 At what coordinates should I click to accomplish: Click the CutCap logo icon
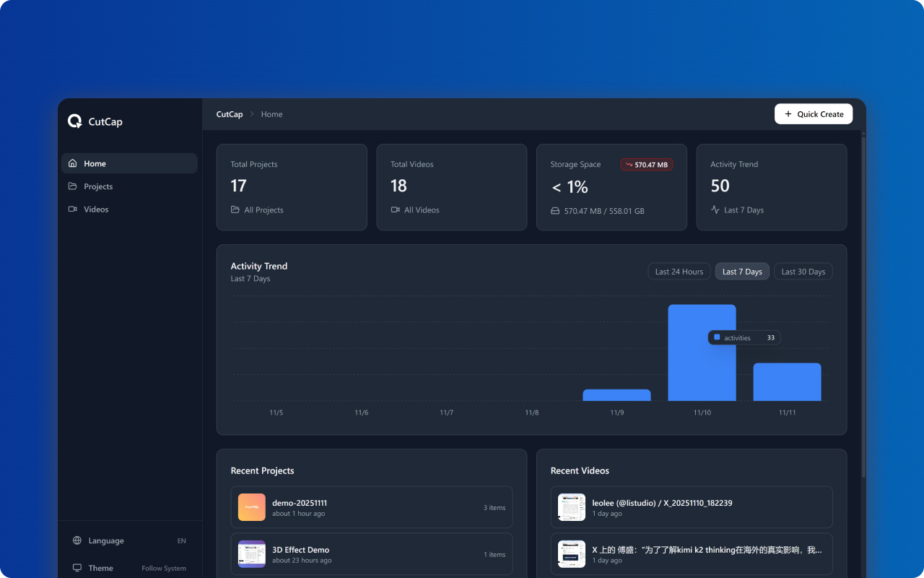[74, 121]
